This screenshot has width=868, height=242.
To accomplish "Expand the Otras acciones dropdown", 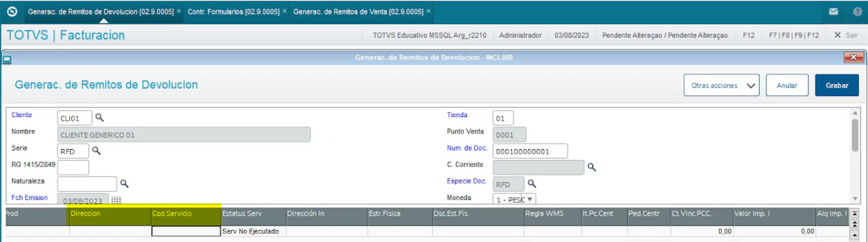I will pyautogui.click(x=722, y=85).
